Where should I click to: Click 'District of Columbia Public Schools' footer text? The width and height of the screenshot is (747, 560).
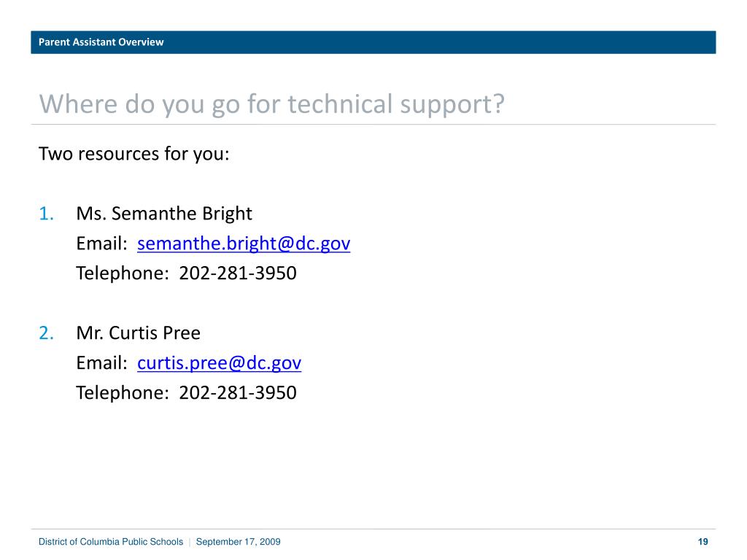111,542
